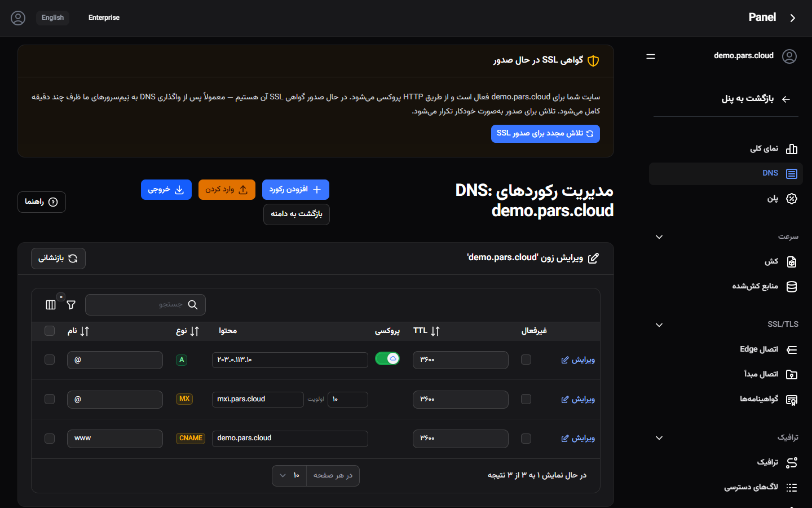812x508 pixels.
Task: Click content field mx1.pars.cloud
Action: tap(258, 400)
